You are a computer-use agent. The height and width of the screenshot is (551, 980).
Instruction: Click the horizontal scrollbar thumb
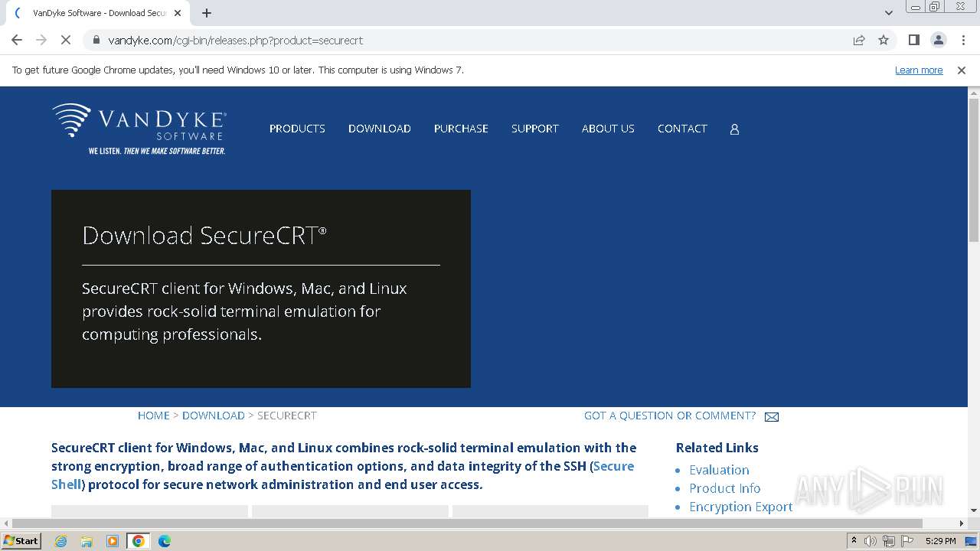click(467, 523)
